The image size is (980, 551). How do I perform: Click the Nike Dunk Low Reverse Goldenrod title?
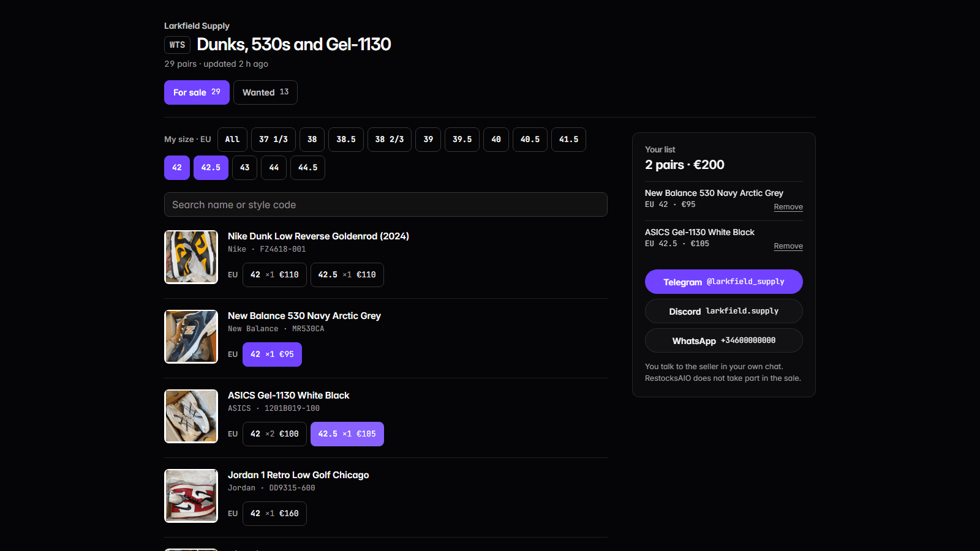(x=318, y=236)
